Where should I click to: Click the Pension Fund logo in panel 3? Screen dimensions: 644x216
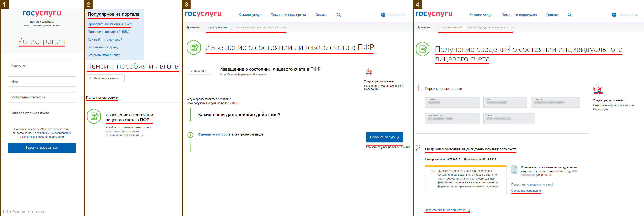coord(369,72)
